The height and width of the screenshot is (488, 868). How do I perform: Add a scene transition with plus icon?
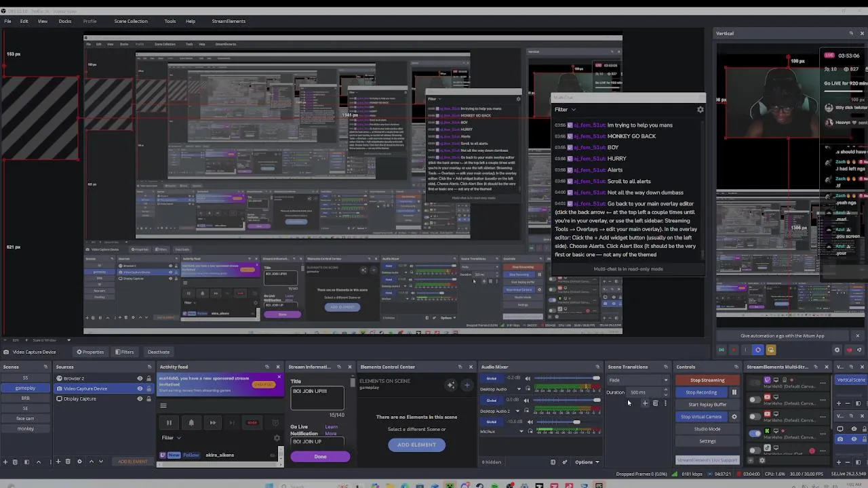[x=645, y=403]
